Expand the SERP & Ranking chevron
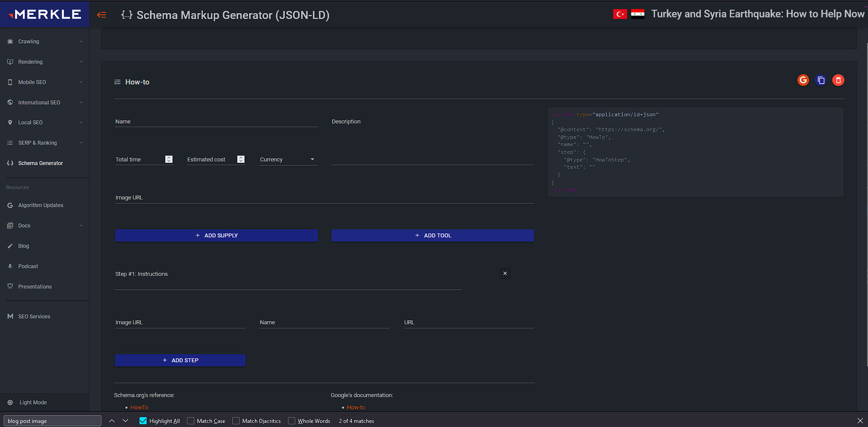Screen dimensions: 868x427 tap(81, 142)
